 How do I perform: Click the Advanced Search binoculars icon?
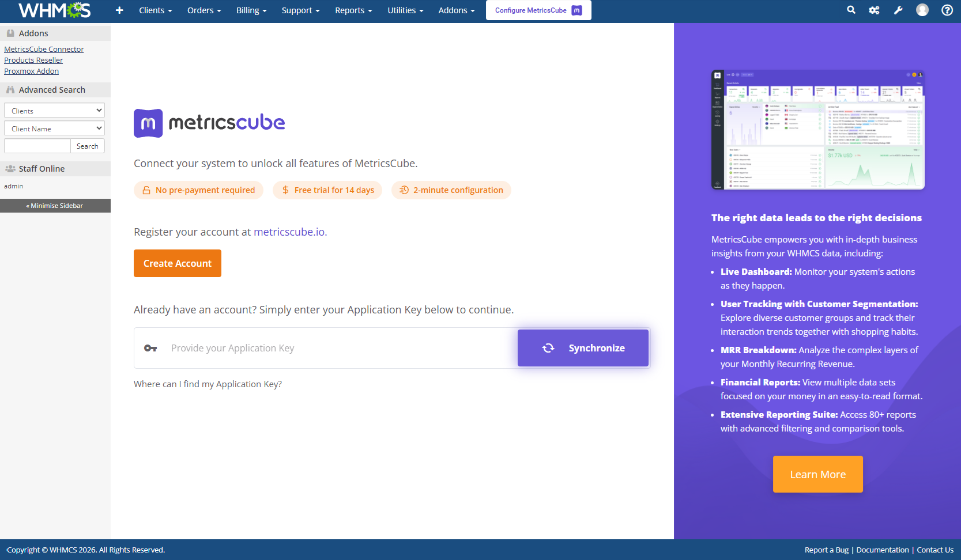[10, 89]
